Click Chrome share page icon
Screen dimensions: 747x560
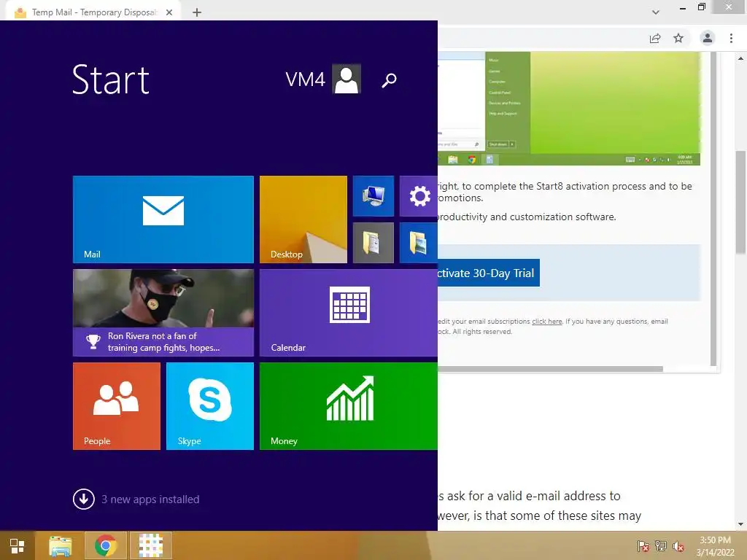coord(656,38)
